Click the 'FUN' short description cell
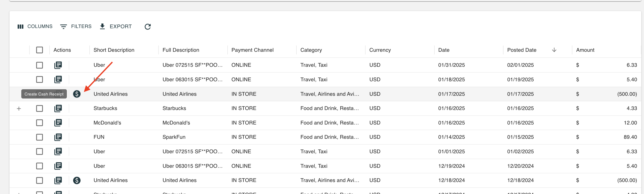Image resolution: width=644 pixels, height=194 pixels. [99, 137]
